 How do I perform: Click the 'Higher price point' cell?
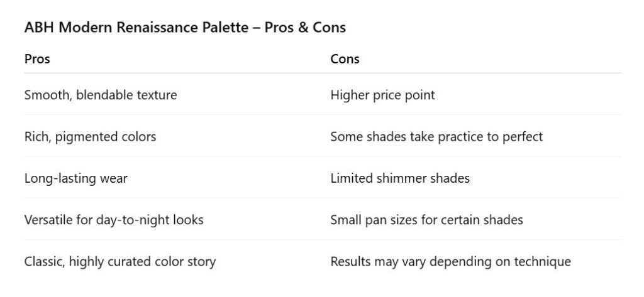click(382, 95)
